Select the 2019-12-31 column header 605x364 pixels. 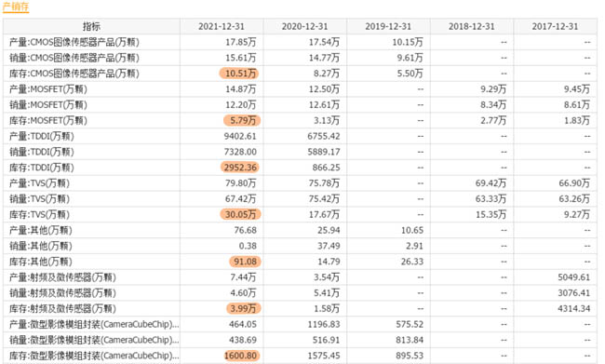[x=388, y=26]
